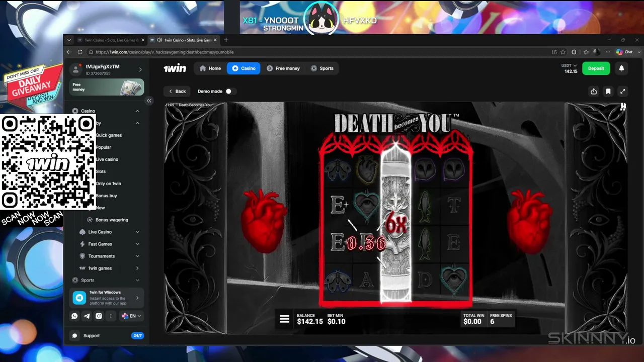Open user profile tVUgxFgXzTM arrow
644x362 pixels.
[x=140, y=69]
